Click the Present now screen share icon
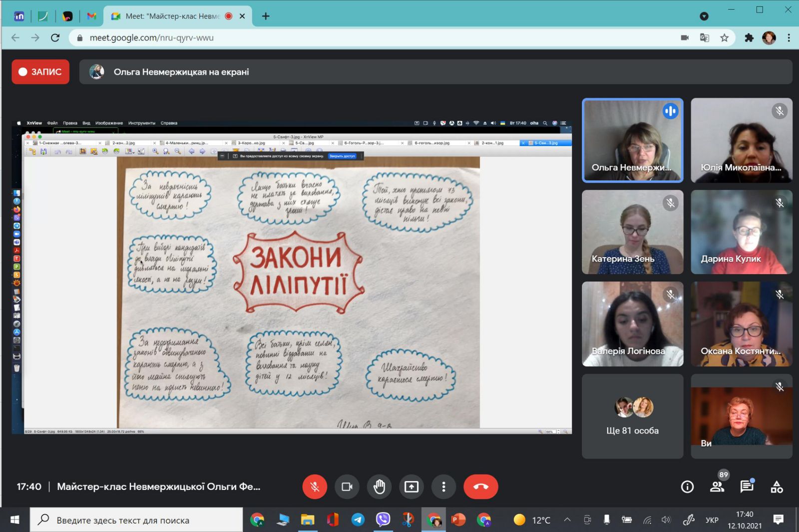799x532 pixels. [x=411, y=487]
